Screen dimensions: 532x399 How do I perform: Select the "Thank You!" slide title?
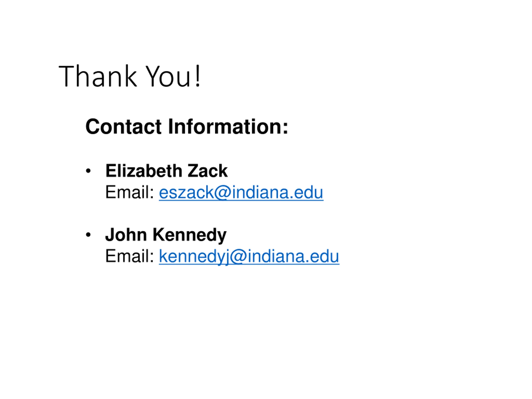(129, 76)
